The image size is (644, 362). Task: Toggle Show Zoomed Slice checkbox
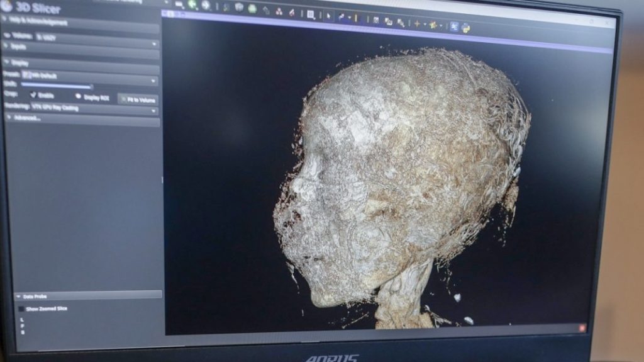[x=21, y=308]
